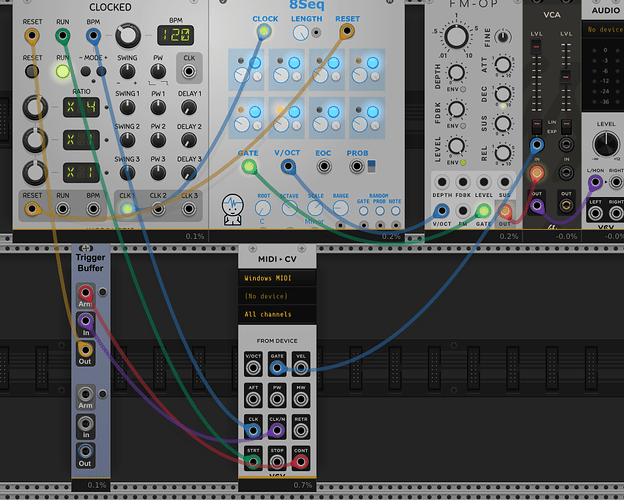Viewport: 624px width, 500px height.
Task: Open the (No device) selector on MIDI-CV
Action: coord(279,296)
